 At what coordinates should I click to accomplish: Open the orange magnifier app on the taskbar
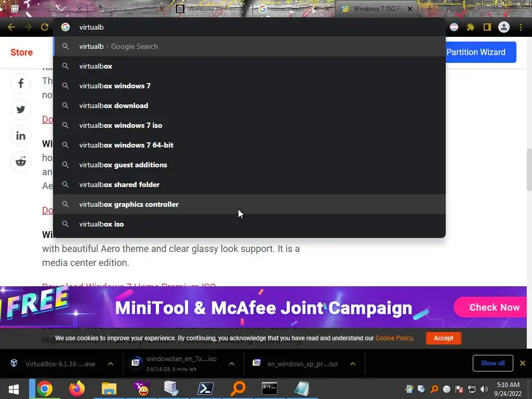238,389
